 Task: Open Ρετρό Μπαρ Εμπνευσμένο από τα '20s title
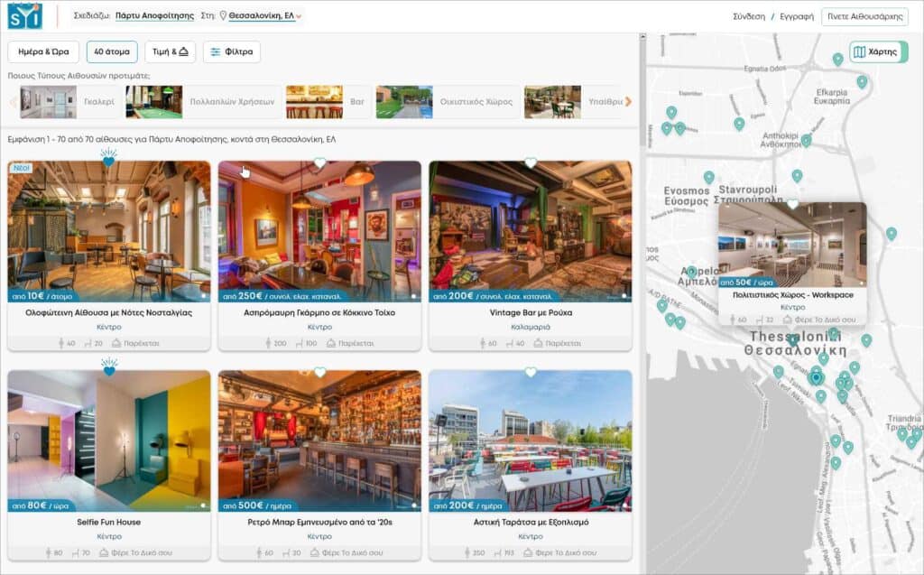point(320,522)
